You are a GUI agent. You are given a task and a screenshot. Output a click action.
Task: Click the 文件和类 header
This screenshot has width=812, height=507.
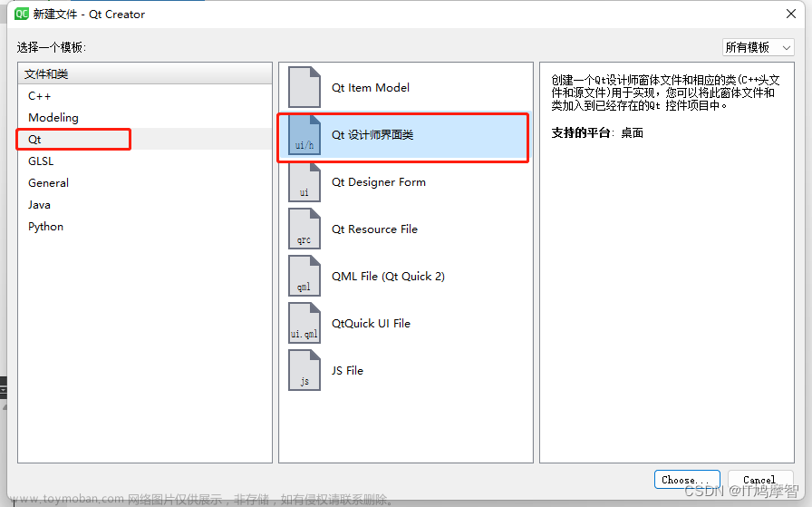pyautogui.click(x=145, y=74)
